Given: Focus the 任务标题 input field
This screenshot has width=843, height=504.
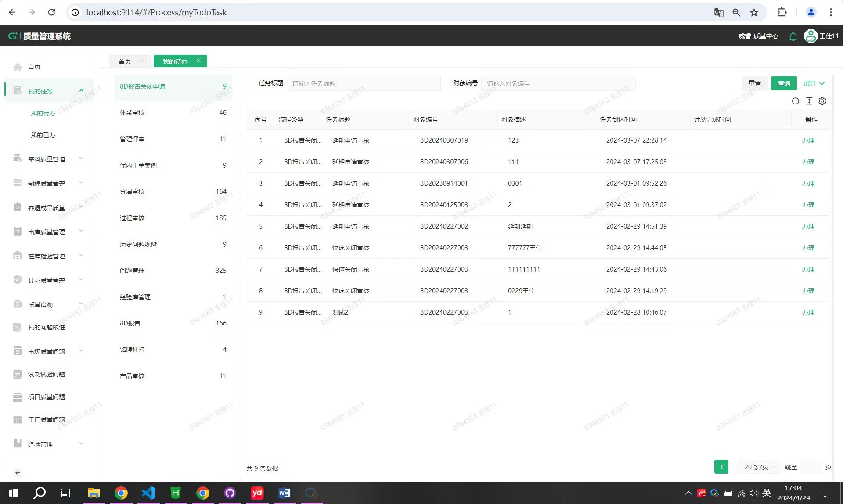Looking at the screenshot, I should coord(364,83).
